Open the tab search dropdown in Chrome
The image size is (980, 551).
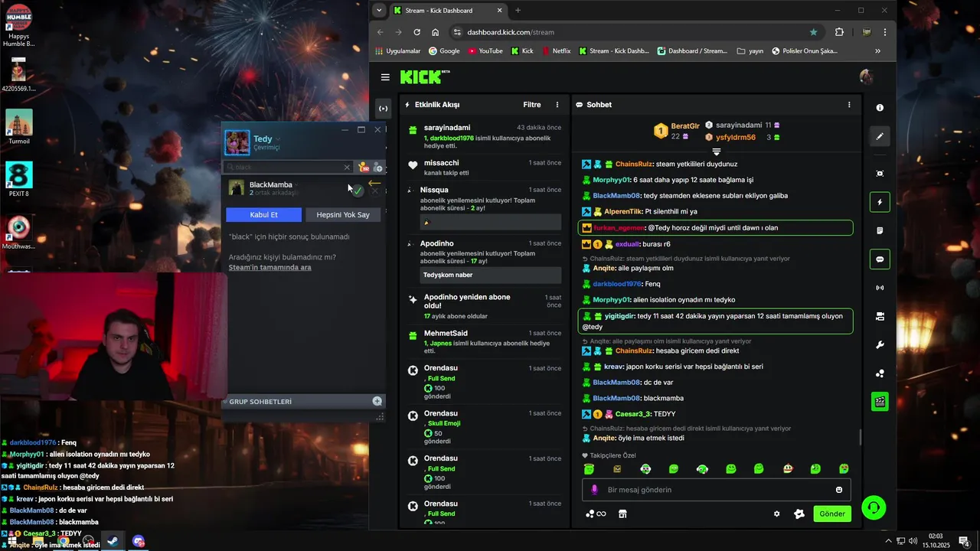click(x=379, y=11)
